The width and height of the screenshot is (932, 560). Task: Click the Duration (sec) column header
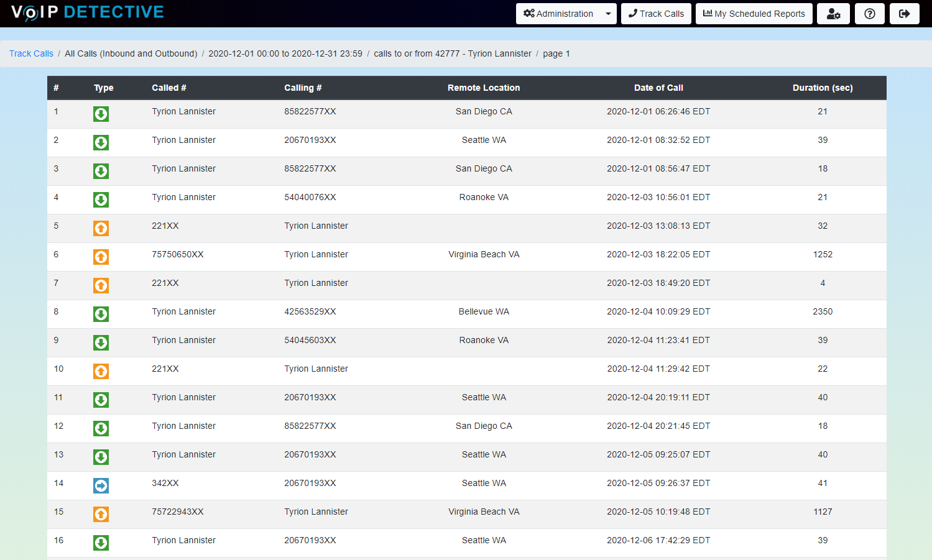[823, 88]
